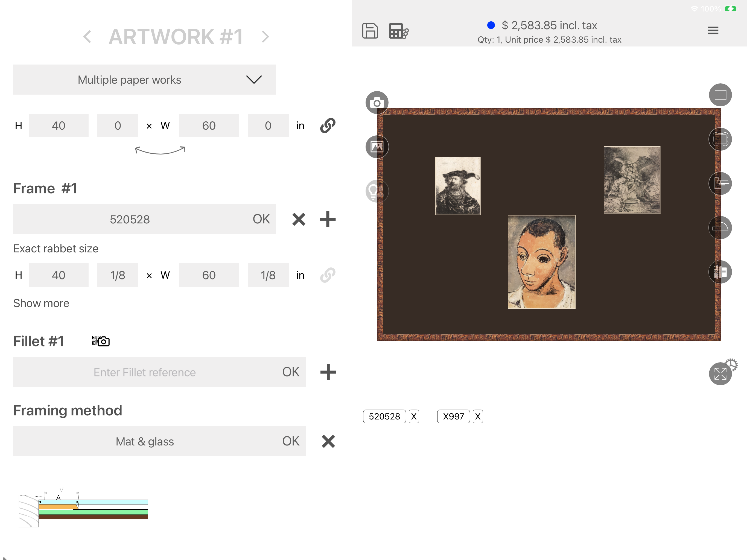This screenshot has width=747, height=560.
Task: Select the X997 mat tag
Action: click(x=453, y=416)
